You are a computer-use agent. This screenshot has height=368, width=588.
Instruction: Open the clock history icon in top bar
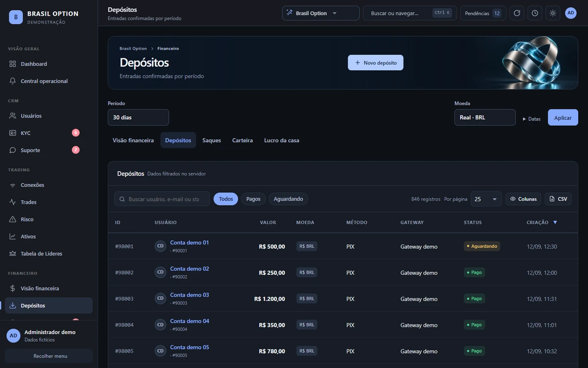tap(535, 13)
